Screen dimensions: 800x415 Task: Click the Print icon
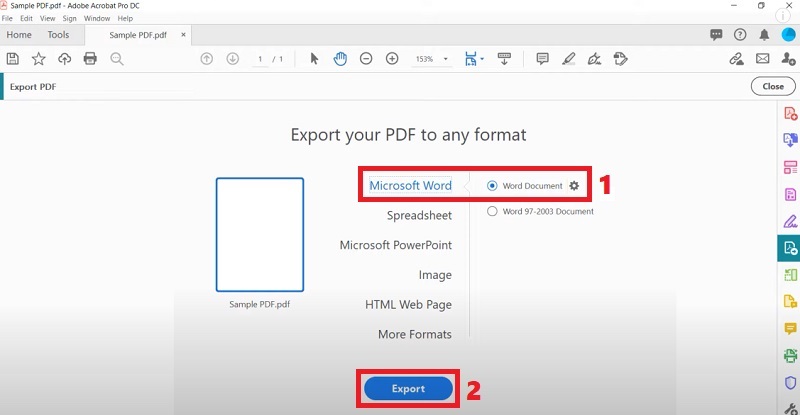[x=90, y=59]
